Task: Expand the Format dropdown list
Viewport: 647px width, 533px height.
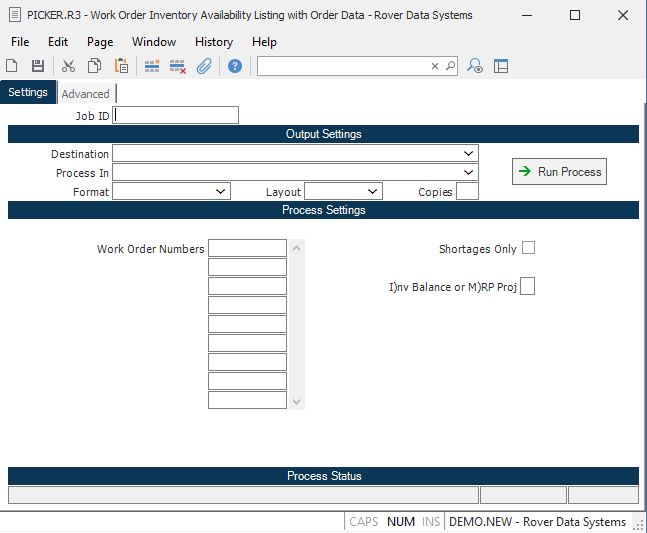Action: (221, 191)
